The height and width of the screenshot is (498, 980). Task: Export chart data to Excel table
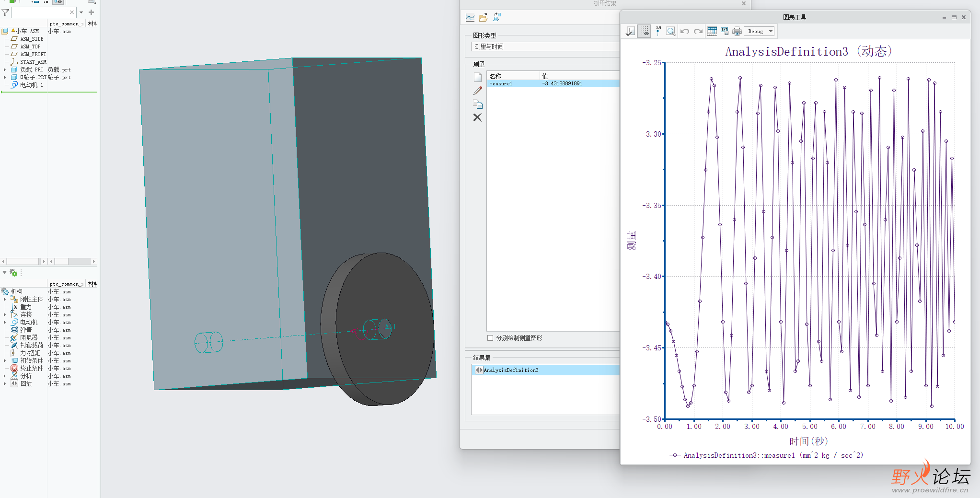(712, 32)
